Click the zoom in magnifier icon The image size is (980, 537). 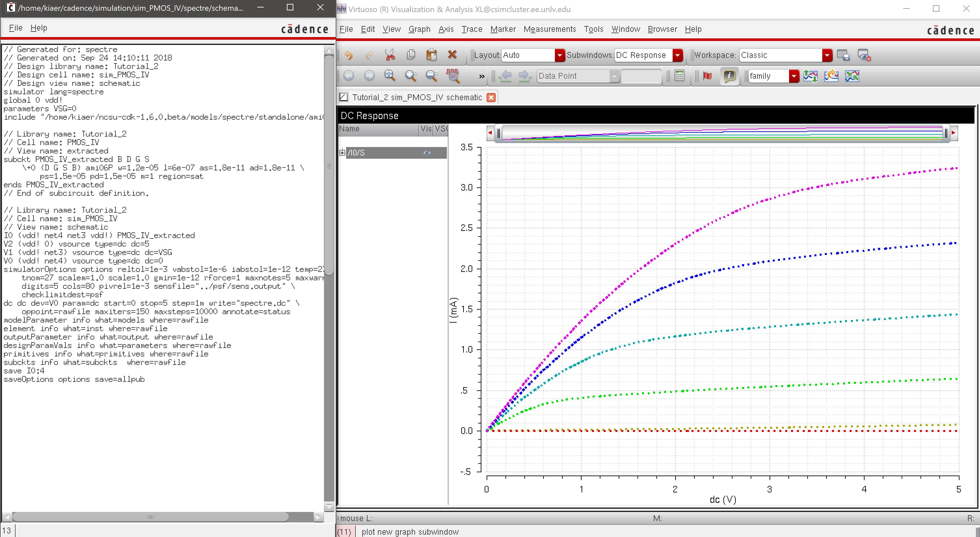point(411,76)
